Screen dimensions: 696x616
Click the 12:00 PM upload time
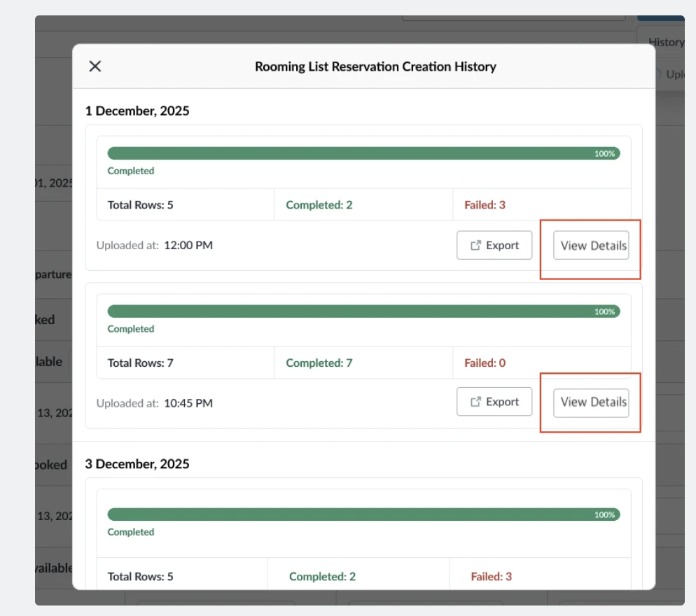188,246
